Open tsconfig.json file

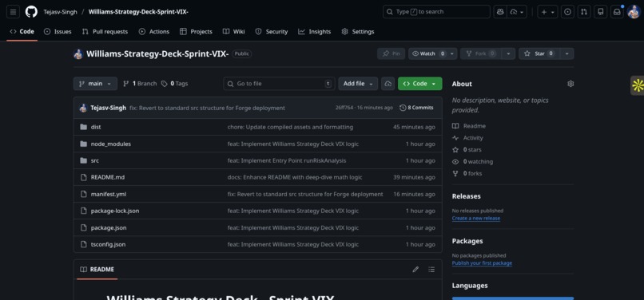click(108, 245)
